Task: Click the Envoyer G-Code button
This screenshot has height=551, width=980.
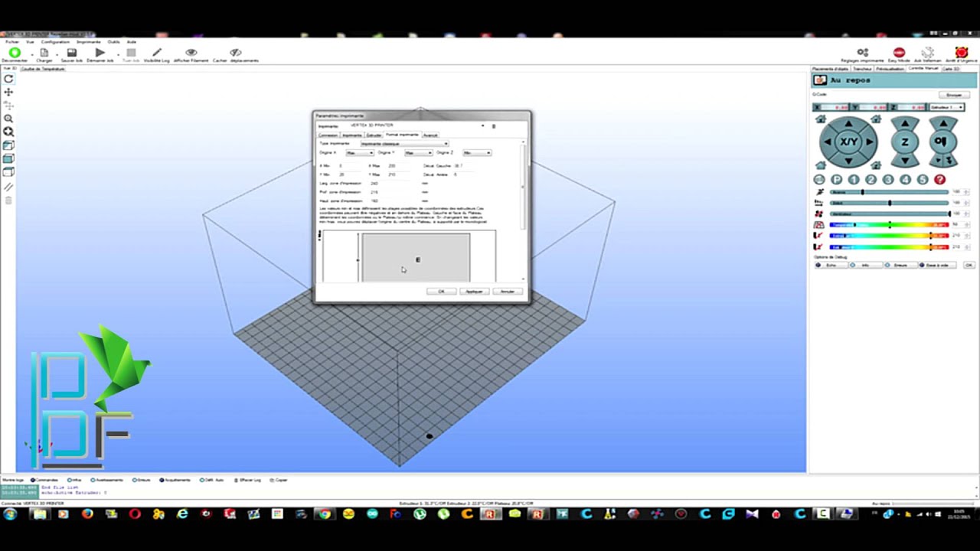Action: (954, 95)
